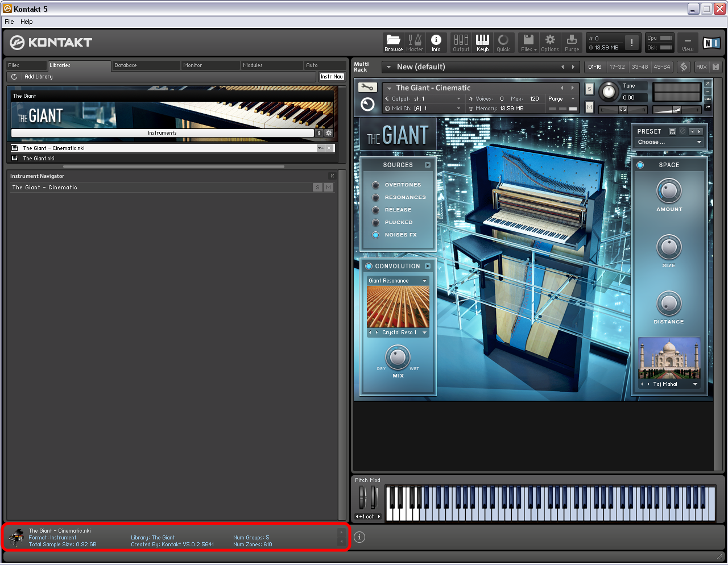Enable the Plucked source
Viewport: 728px width, 565px height.
coord(375,223)
